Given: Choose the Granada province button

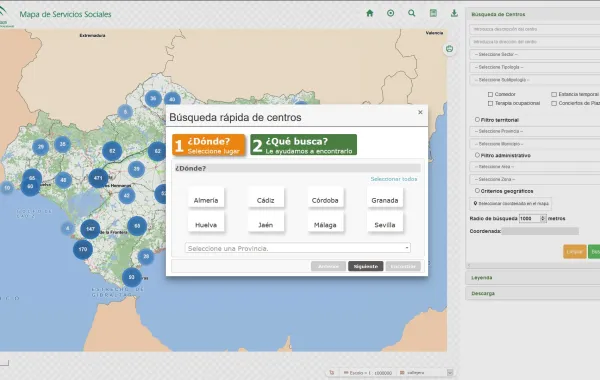Looking at the screenshot, I should (385, 198).
